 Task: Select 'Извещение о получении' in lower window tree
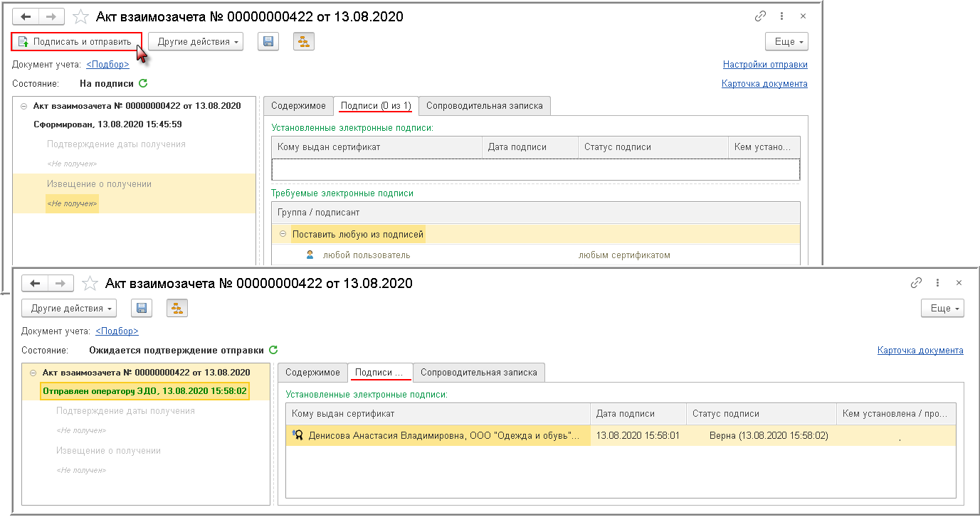108,451
